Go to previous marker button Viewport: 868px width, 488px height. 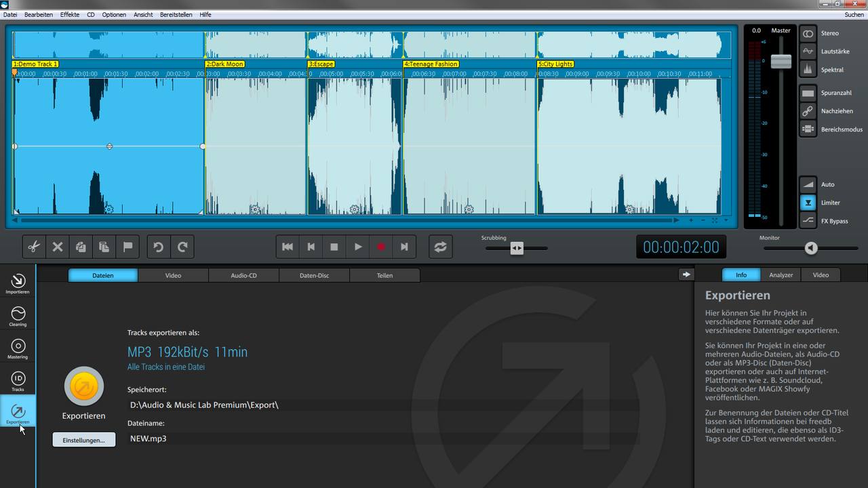311,247
